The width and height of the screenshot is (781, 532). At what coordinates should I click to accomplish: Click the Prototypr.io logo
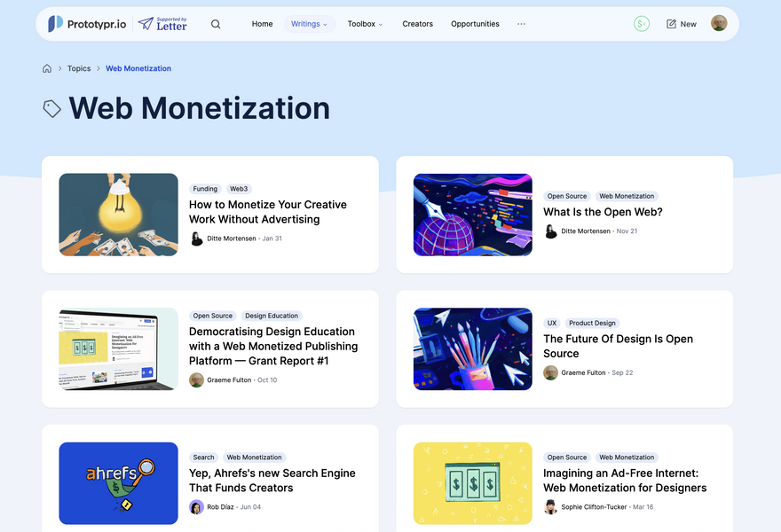pos(85,24)
